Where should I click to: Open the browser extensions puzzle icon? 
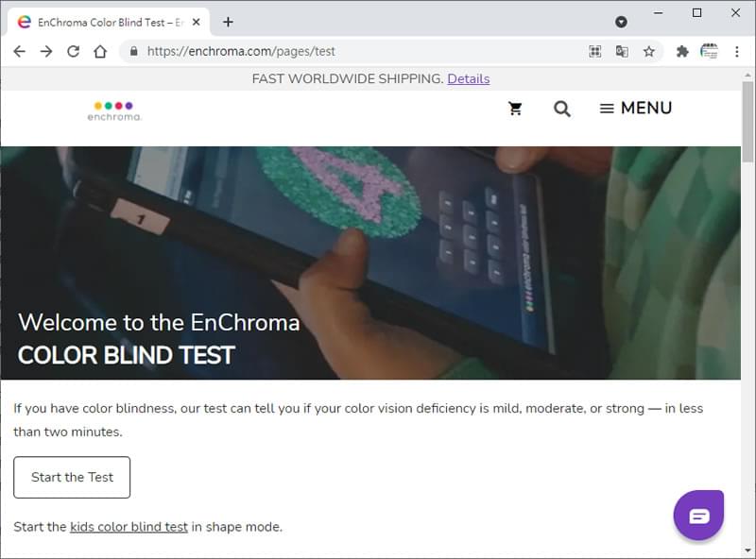coord(682,52)
